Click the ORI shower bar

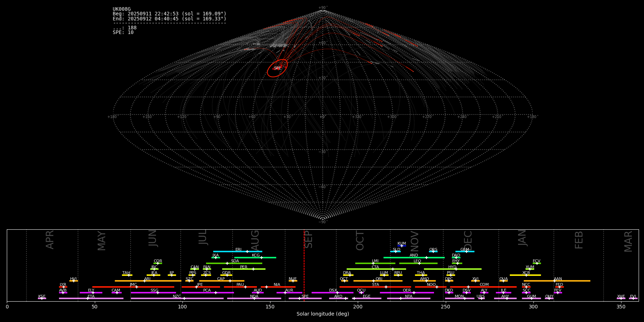pos(378,281)
